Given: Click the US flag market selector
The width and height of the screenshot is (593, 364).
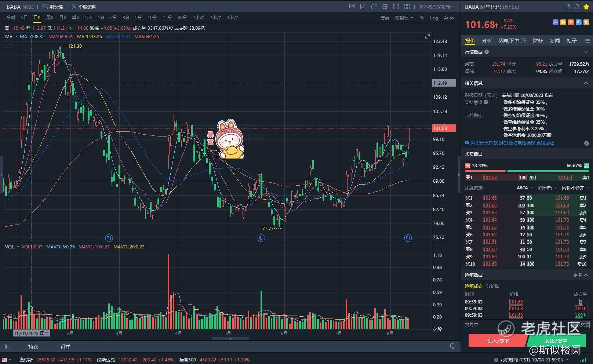Looking at the screenshot, I should point(5,360).
